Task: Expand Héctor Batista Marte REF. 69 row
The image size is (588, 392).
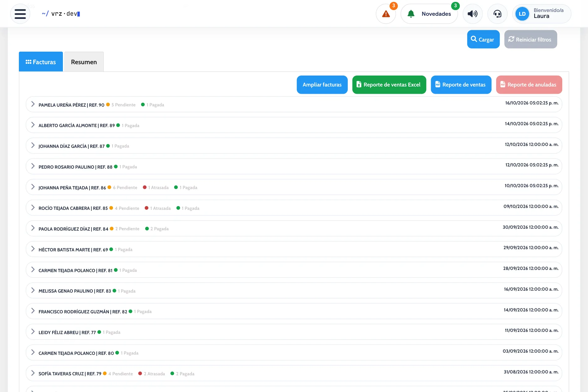Action: pos(294,249)
